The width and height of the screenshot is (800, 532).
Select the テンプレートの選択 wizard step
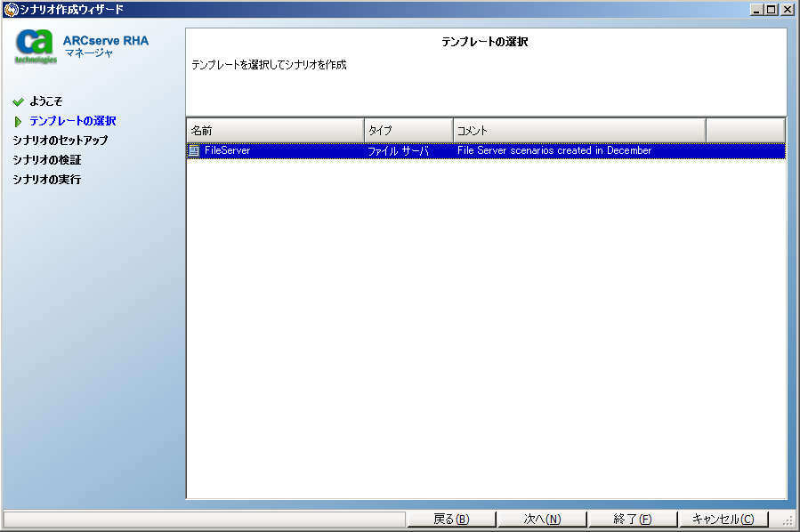pos(73,121)
